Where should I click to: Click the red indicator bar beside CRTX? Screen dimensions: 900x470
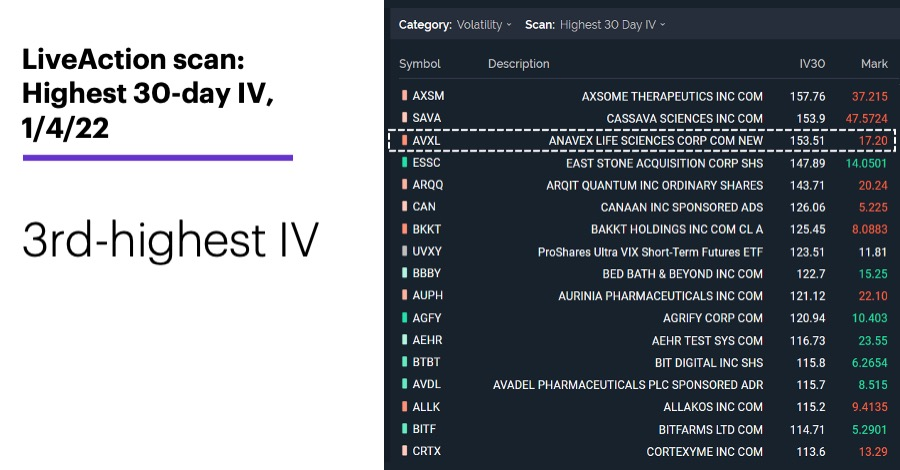click(405, 451)
